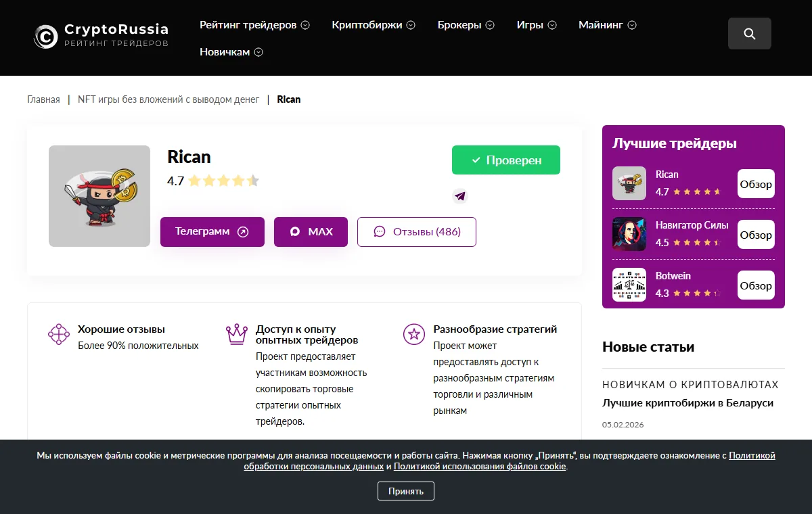Open the search magnifier button

750,34
